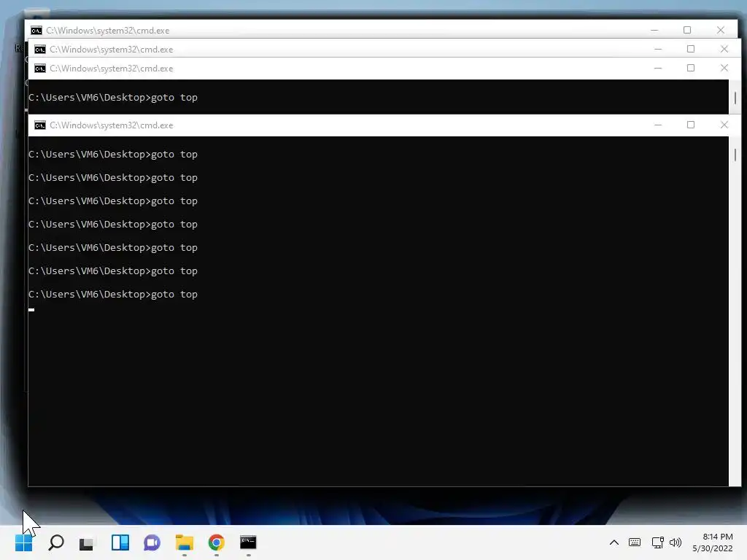
Task: Close the second-from-back cmd.exe window
Action: (724, 49)
